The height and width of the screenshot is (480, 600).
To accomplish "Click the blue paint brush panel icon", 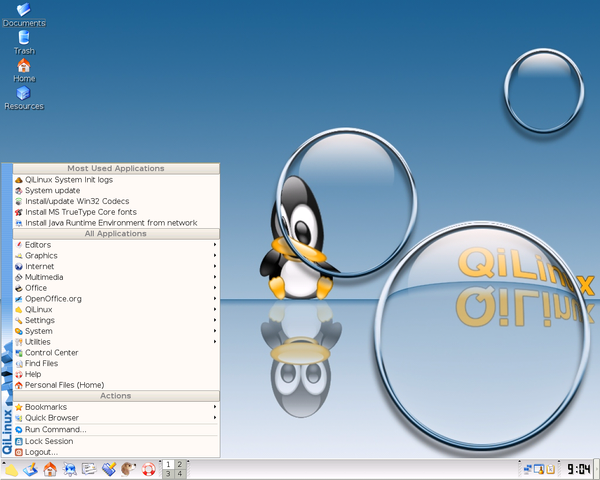I will [x=109, y=469].
